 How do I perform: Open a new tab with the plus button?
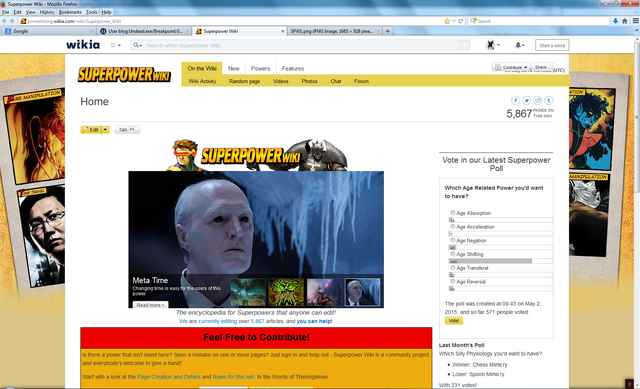(387, 31)
